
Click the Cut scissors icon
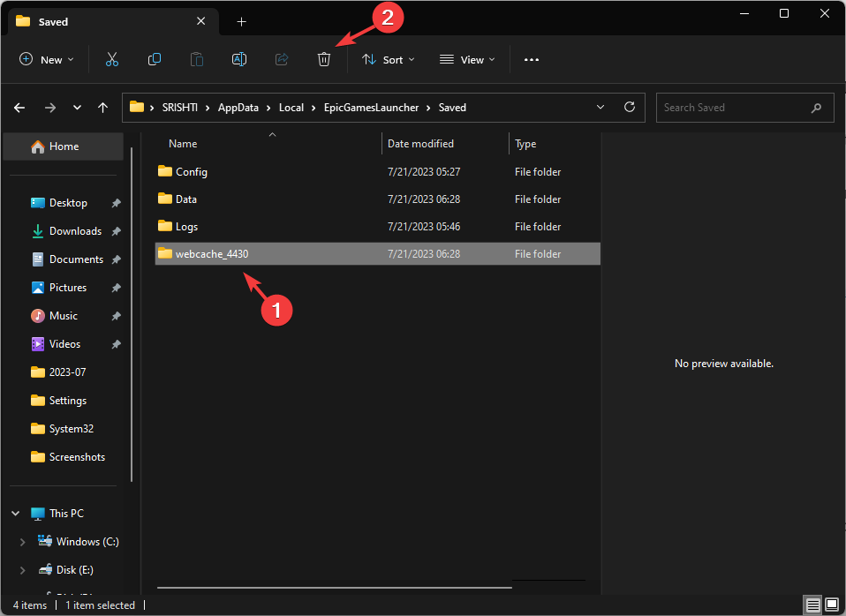111,59
